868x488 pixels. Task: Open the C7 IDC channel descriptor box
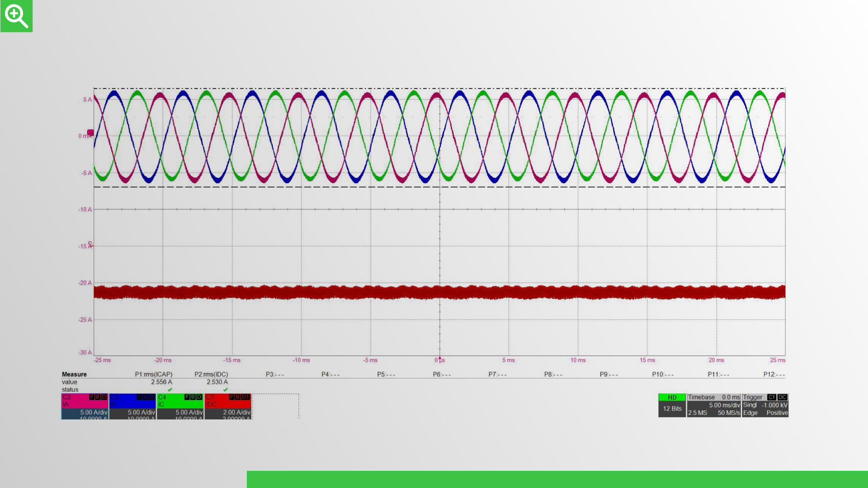tap(228, 406)
